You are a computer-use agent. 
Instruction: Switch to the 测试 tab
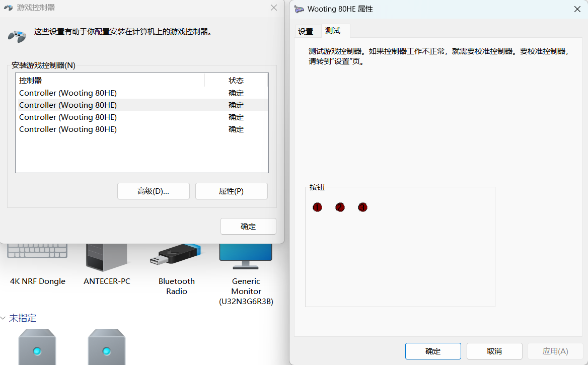[x=333, y=31]
